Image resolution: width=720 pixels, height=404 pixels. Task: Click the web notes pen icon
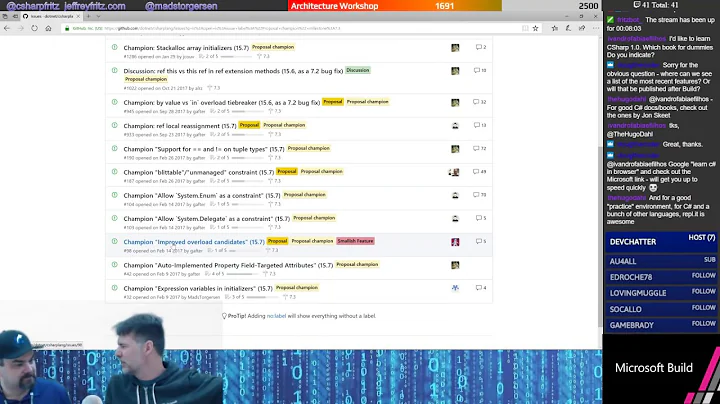click(x=568, y=28)
